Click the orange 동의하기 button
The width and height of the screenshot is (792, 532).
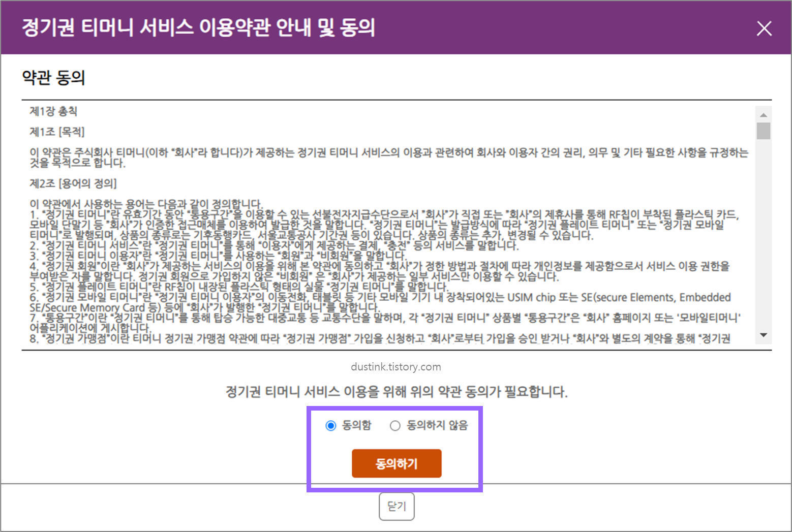(397, 463)
